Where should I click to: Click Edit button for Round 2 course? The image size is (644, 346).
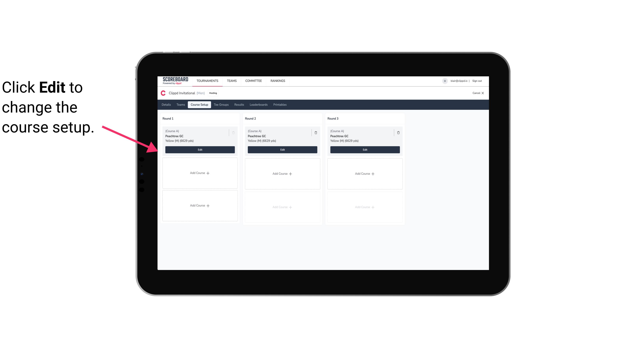282,150
